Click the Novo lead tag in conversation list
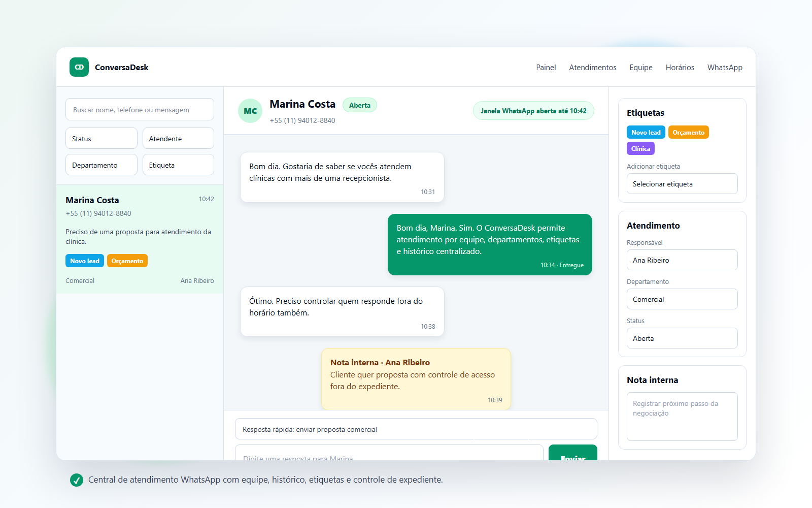The height and width of the screenshot is (508, 812). (85, 261)
